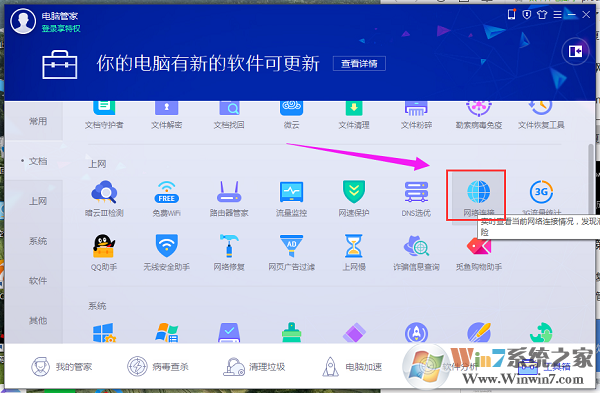Open 勒索病毒免疫 ransomware immunity
This screenshot has width=600, height=393.
[479, 116]
